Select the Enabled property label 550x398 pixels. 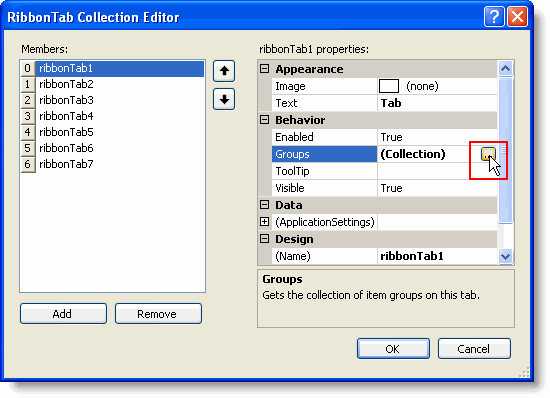click(x=324, y=137)
